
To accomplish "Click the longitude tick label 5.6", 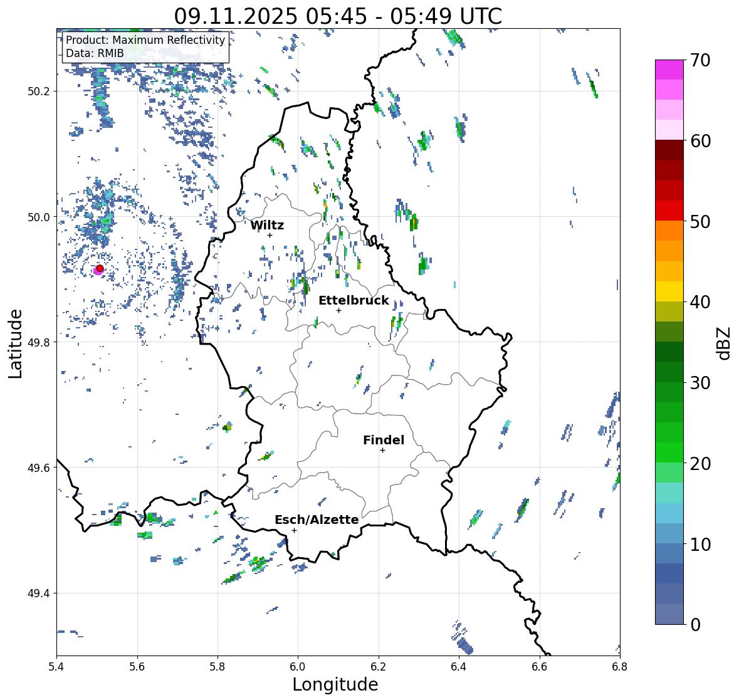I will click(x=137, y=666).
